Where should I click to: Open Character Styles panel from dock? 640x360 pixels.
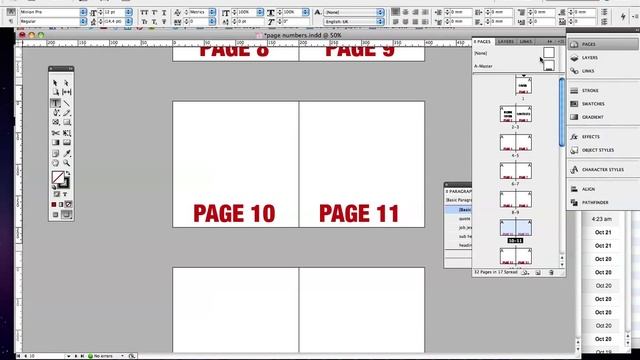pyautogui.click(x=602, y=169)
